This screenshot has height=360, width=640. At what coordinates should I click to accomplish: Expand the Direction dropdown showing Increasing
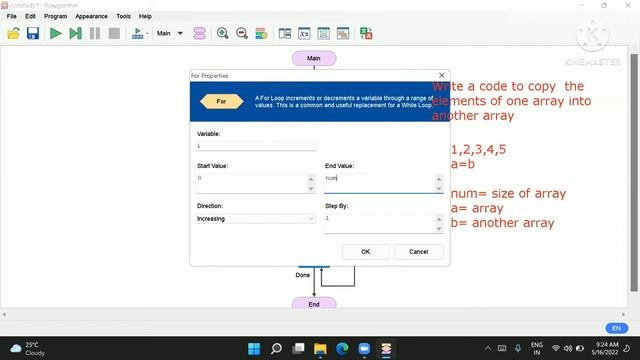coord(256,219)
